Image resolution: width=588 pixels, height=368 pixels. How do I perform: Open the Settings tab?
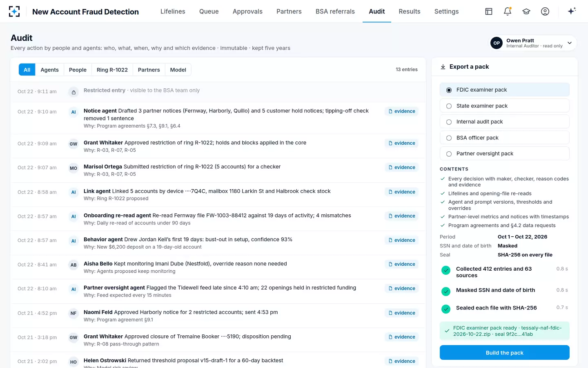(446, 11)
